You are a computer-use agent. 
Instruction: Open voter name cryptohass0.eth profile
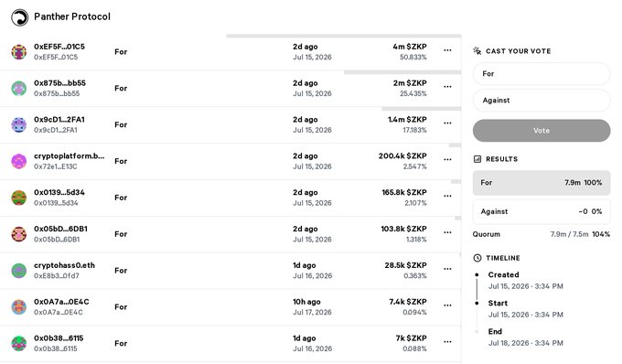coord(65,265)
